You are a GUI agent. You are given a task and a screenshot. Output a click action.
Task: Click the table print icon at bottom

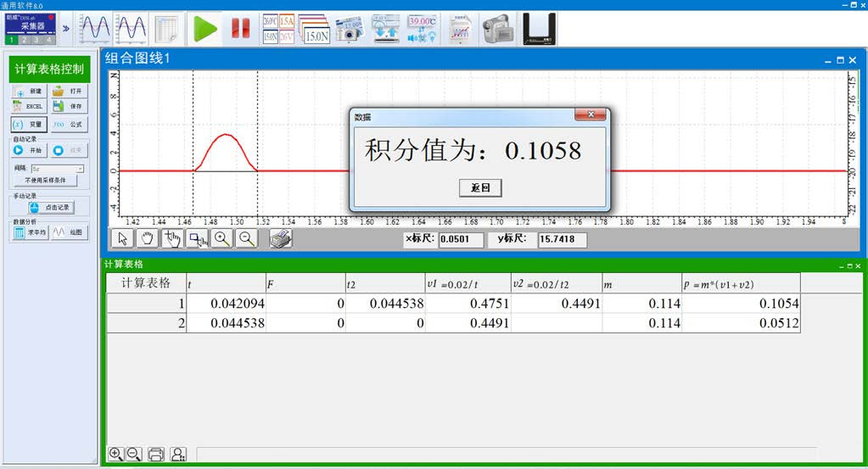coord(156,455)
